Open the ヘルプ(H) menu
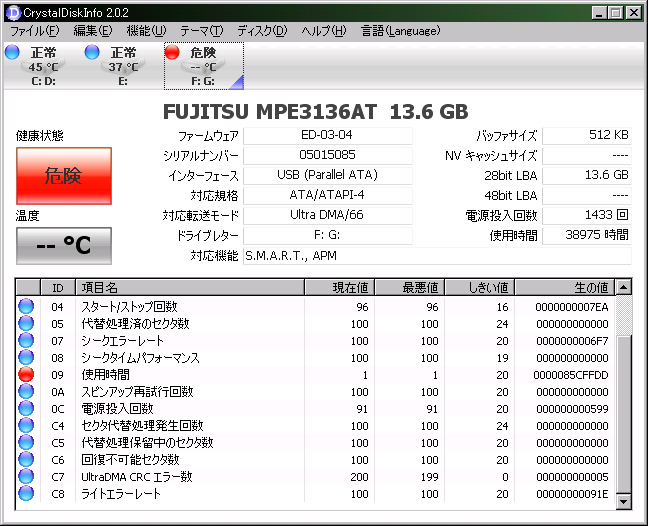This screenshot has height=526, width=648. [x=324, y=31]
